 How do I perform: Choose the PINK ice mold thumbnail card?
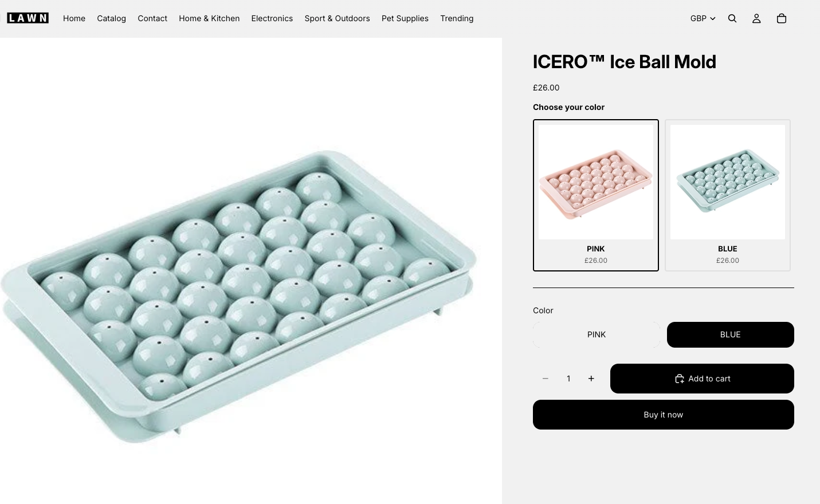tap(596, 195)
